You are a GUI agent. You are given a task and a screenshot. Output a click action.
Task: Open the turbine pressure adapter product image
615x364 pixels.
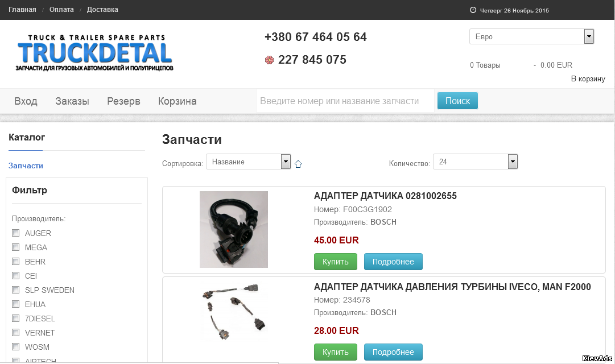[234, 312]
